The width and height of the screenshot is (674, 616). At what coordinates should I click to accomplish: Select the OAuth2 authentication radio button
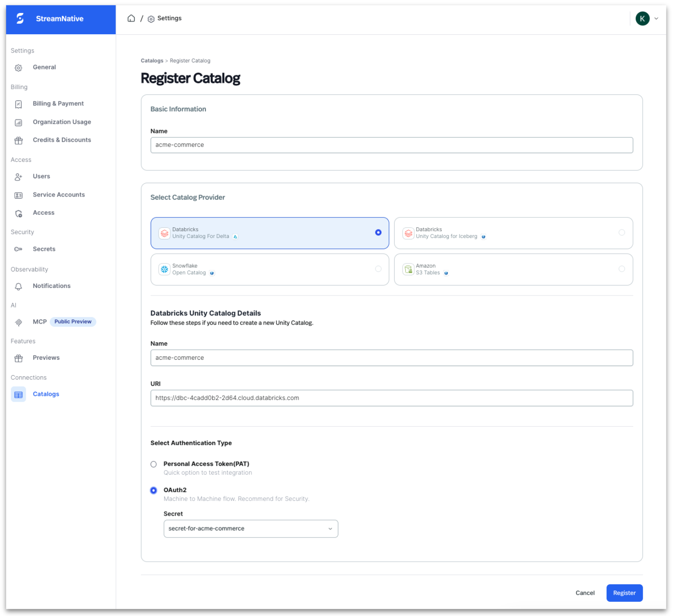point(154,490)
